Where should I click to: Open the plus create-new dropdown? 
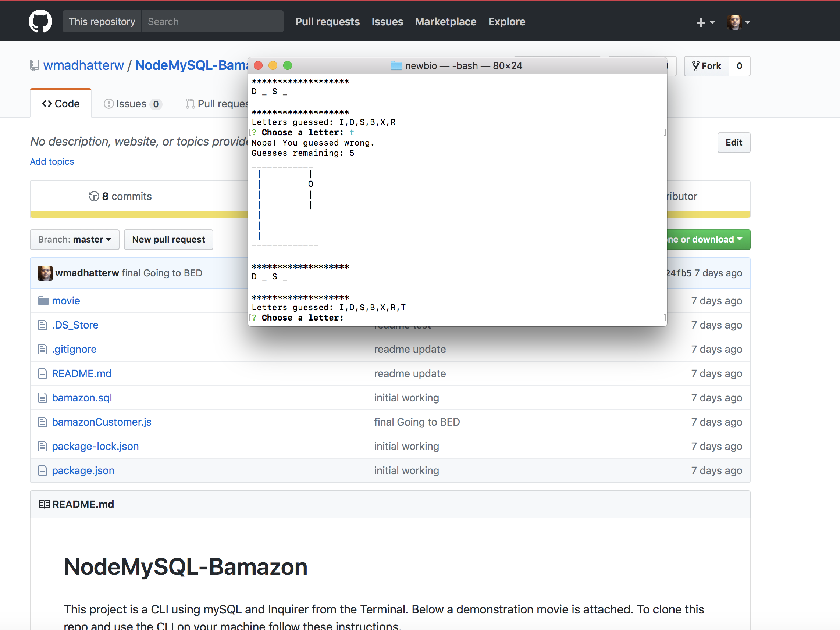[x=705, y=23]
